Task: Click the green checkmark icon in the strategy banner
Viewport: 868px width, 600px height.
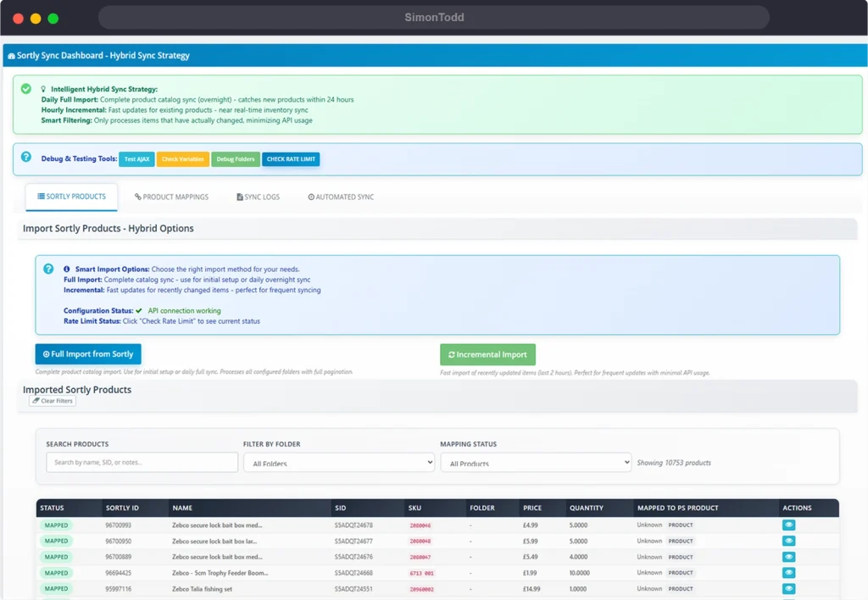Action: [26, 88]
